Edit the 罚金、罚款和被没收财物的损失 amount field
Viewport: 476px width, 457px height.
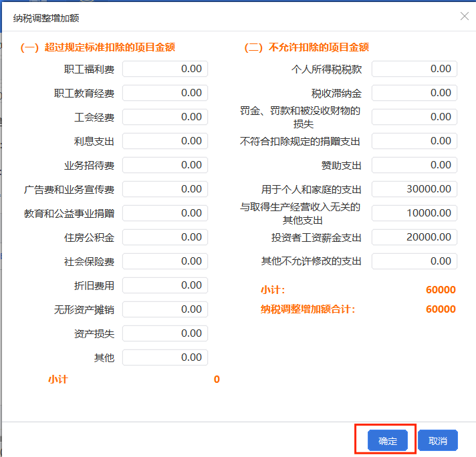point(414,117)
